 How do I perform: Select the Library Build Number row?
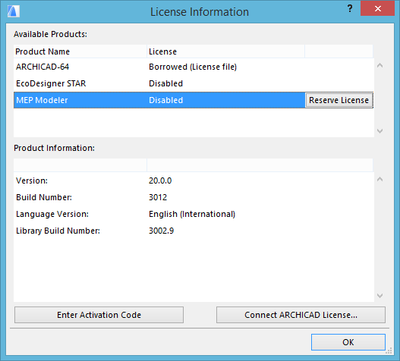193,231
